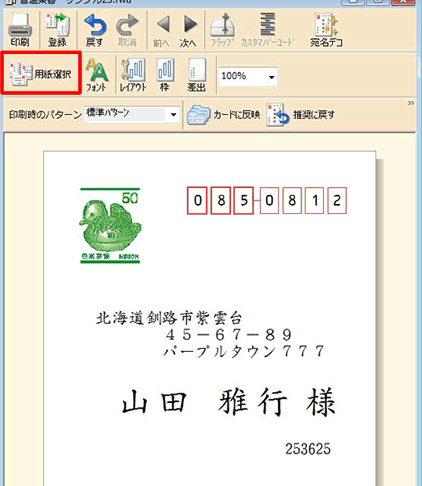Click the フラップ icon
422x486 pixels.
click(222, 30)
